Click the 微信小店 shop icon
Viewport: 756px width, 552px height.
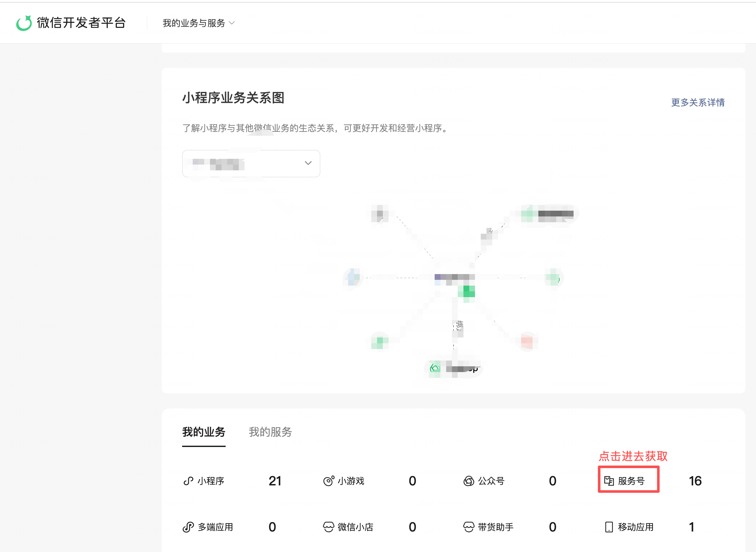point(329,527)
